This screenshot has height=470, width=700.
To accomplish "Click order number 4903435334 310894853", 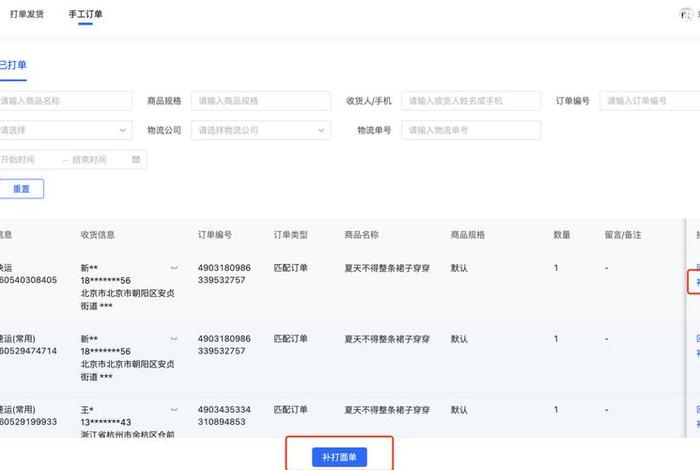I will [224, 416].
